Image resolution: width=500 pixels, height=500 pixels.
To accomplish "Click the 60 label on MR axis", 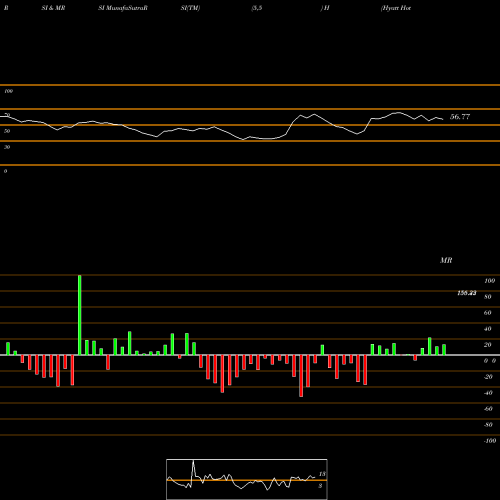I will click(488, 313).
